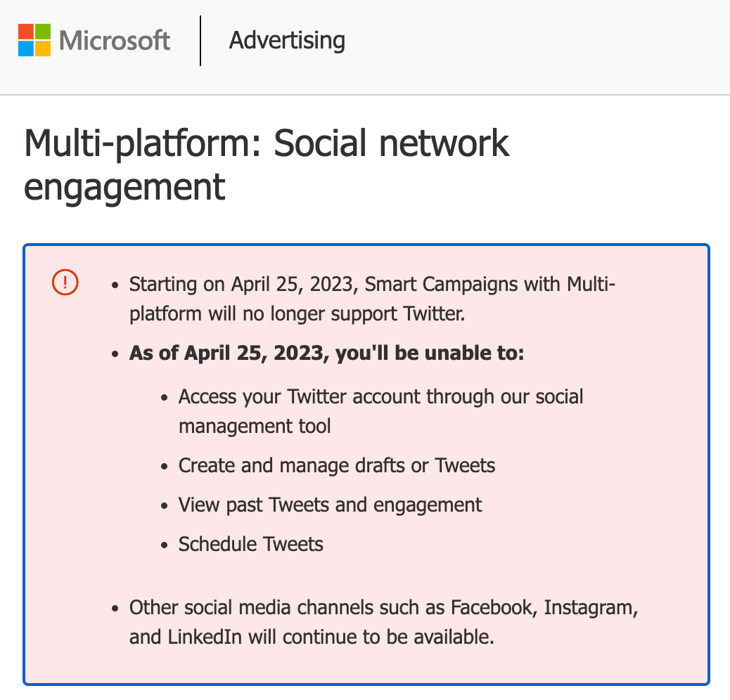
Task: Click the vertical divider beside Microsoft logo
Action: point(200,41)
